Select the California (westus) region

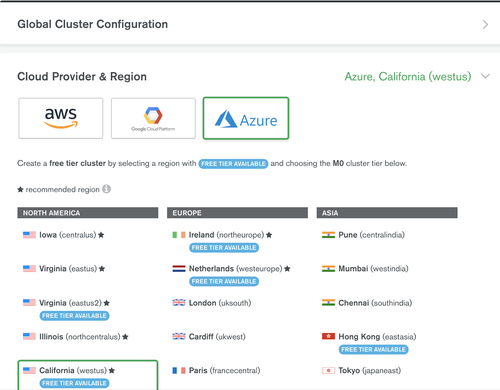(88, 375)
